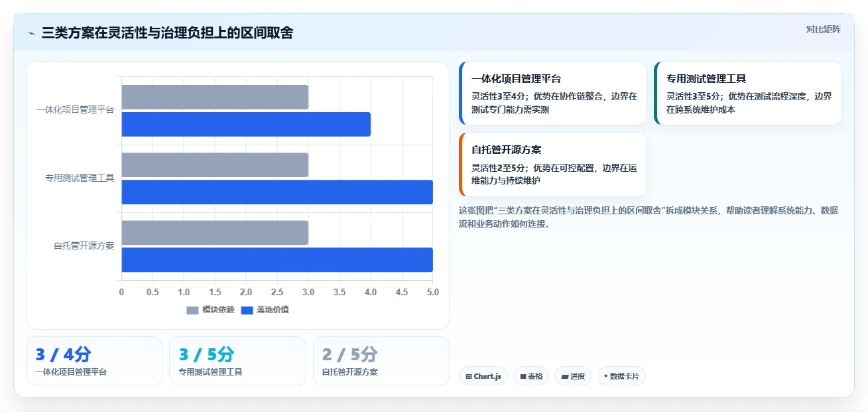Viewport: 868px width, 412px height.
Task: Click y-axis label 自托管开源方案
Action: pos(84,245)
